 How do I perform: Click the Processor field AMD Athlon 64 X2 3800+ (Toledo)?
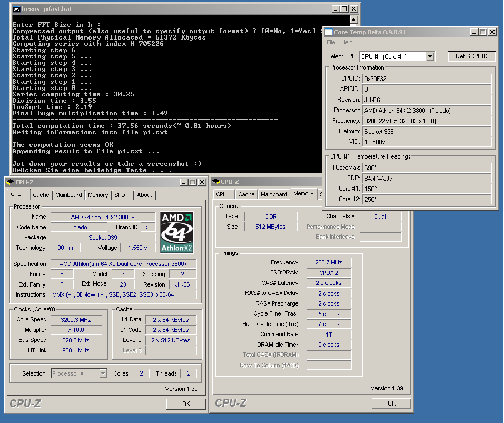[427, 111]
